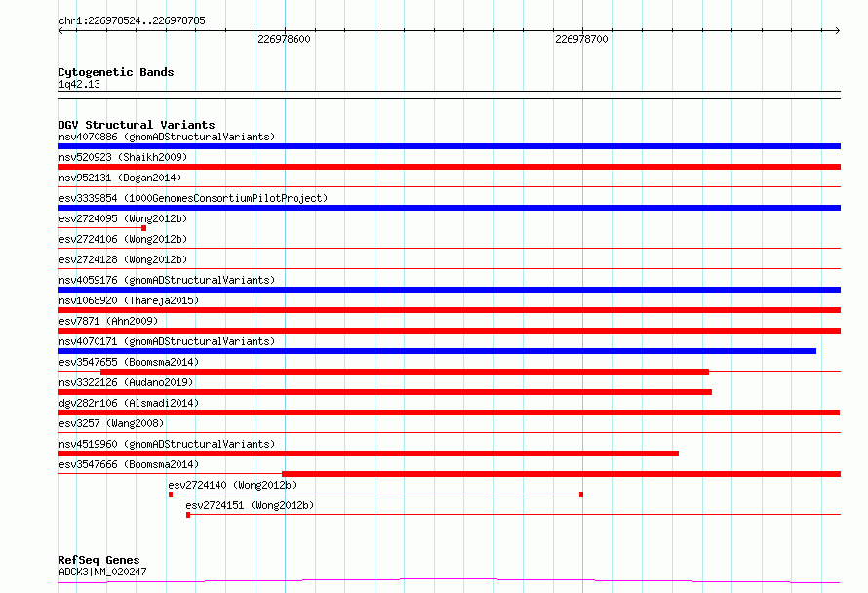Click the red bar under nsv520923

click(x=449, y=167)
